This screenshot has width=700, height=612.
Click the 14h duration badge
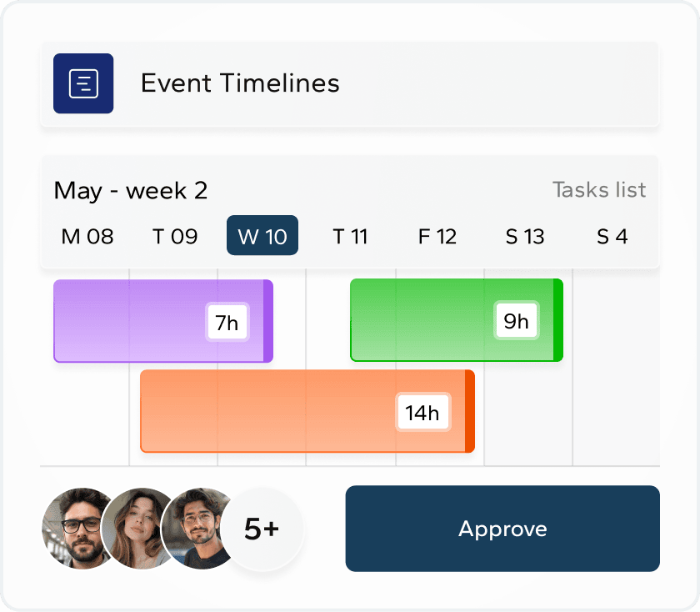[422, 413]
